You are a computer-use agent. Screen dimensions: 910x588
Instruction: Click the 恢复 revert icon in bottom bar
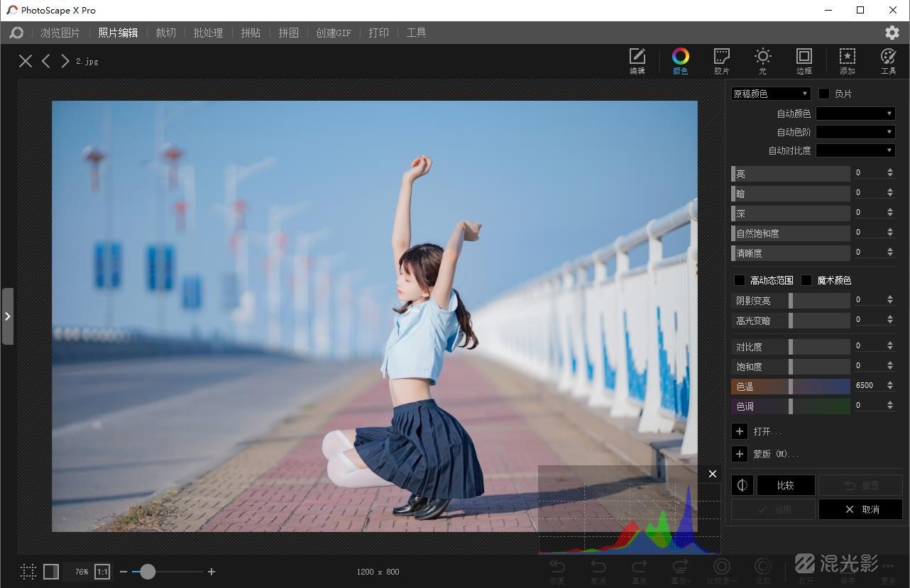557,570
